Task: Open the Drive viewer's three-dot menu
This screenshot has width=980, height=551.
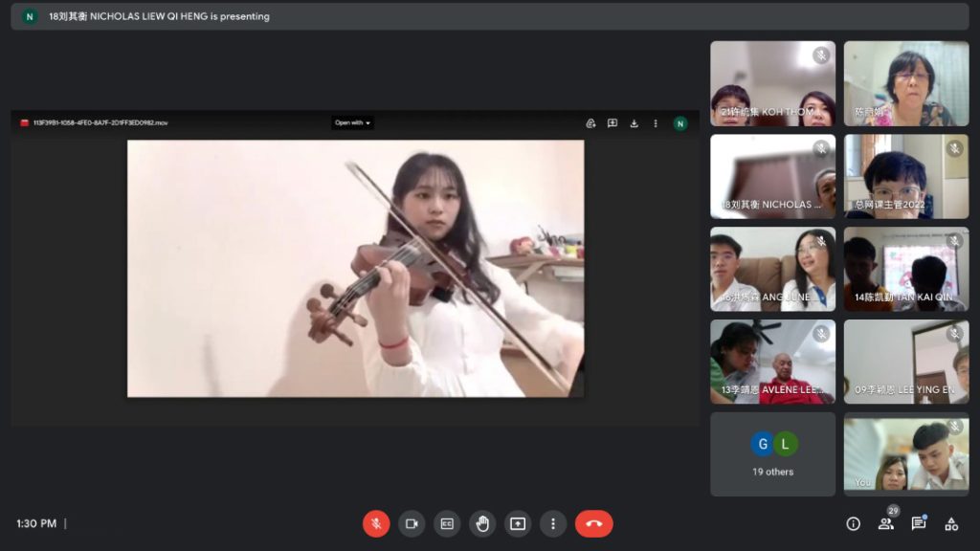Action: pyautogui.click(x=656, y=122)
